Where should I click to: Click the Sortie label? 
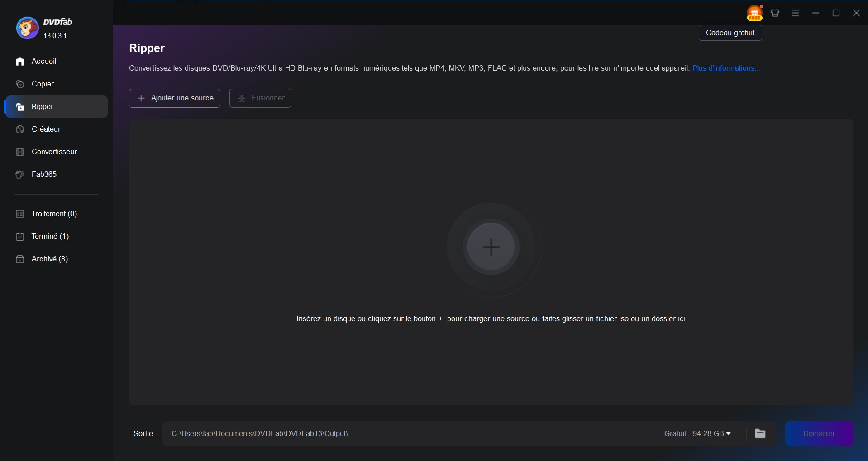[x=145, y=434]
